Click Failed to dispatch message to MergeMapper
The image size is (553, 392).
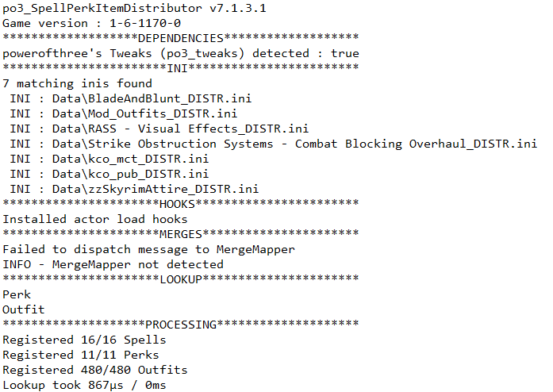pyautogui.click(x=148, y=249)
